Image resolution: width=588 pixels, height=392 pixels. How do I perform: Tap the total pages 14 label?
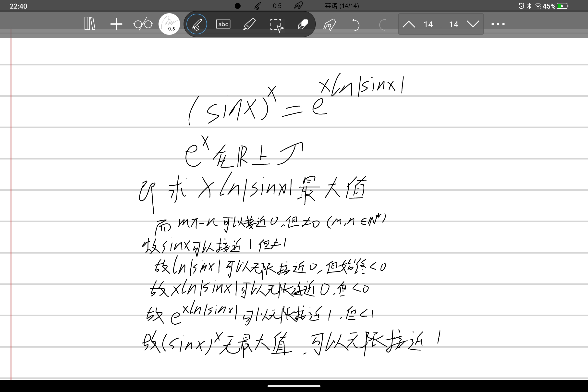[453, 24]
